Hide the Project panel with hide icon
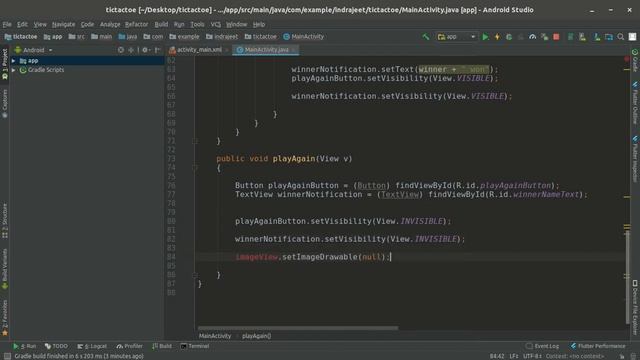The image size is (640, 360). 158,50
